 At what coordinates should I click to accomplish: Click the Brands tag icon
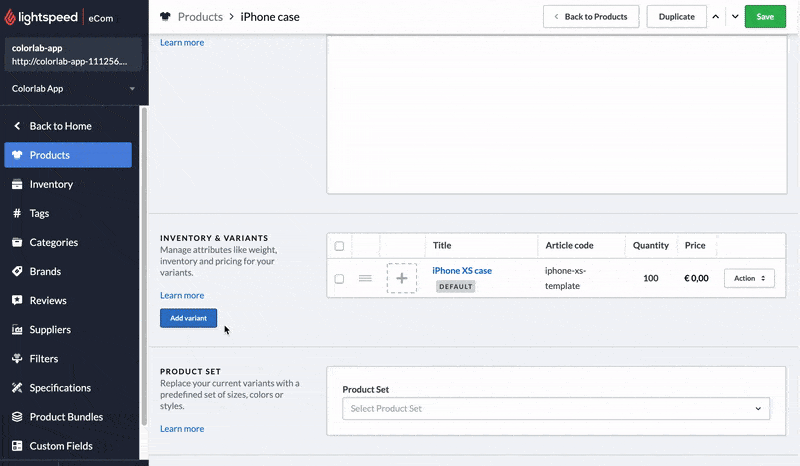pos(17,271)
